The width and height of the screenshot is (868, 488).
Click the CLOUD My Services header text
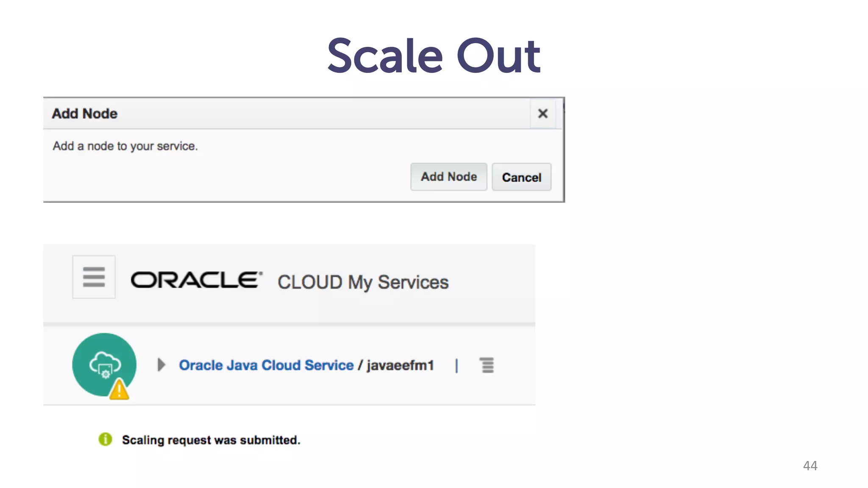pos(363,282)
